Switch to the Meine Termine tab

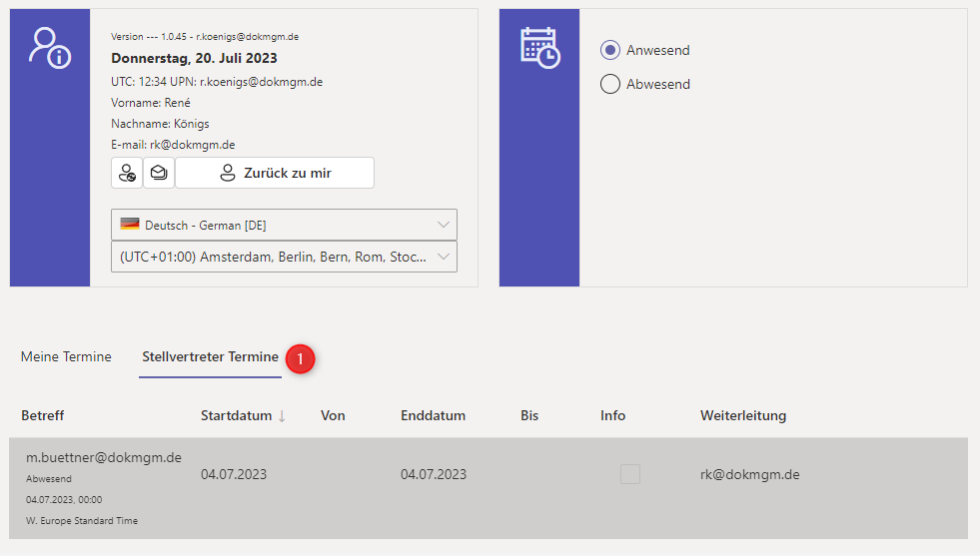pyautogui.click(x=66, y=357)
